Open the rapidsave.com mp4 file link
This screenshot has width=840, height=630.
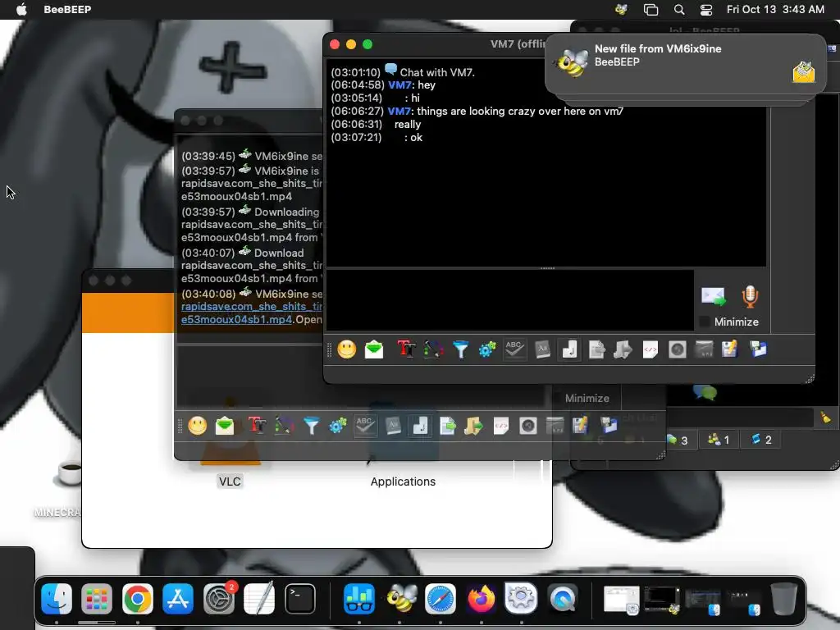(252, 313)
